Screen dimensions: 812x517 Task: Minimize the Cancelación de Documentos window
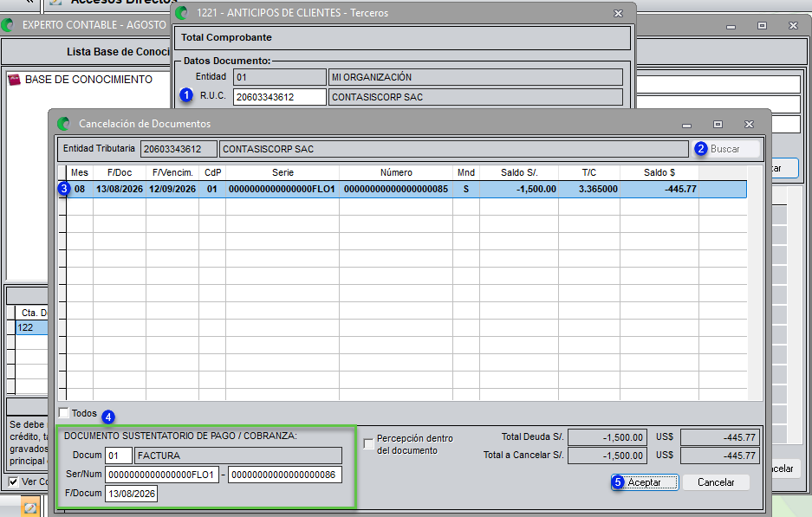click(x=686, y=124)
